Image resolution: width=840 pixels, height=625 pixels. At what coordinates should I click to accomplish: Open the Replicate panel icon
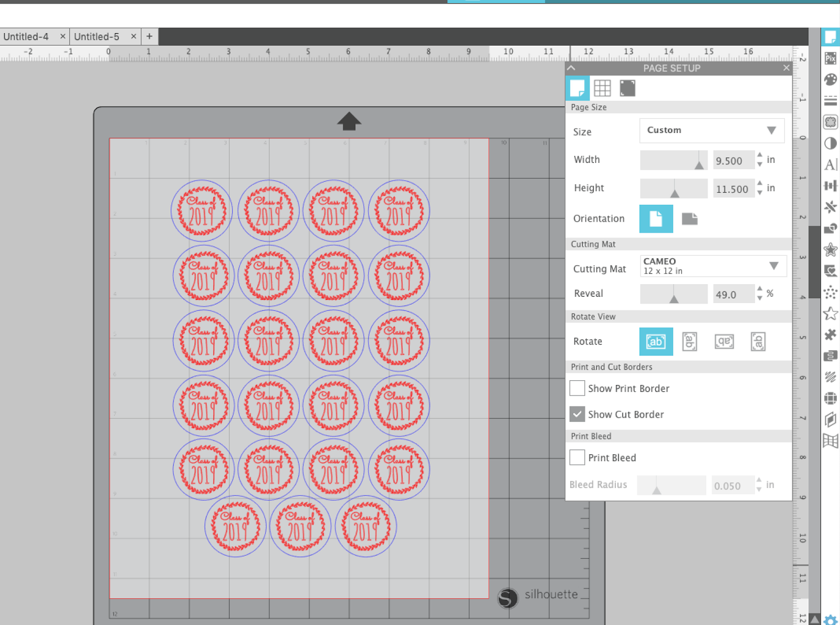coord(831,207)
